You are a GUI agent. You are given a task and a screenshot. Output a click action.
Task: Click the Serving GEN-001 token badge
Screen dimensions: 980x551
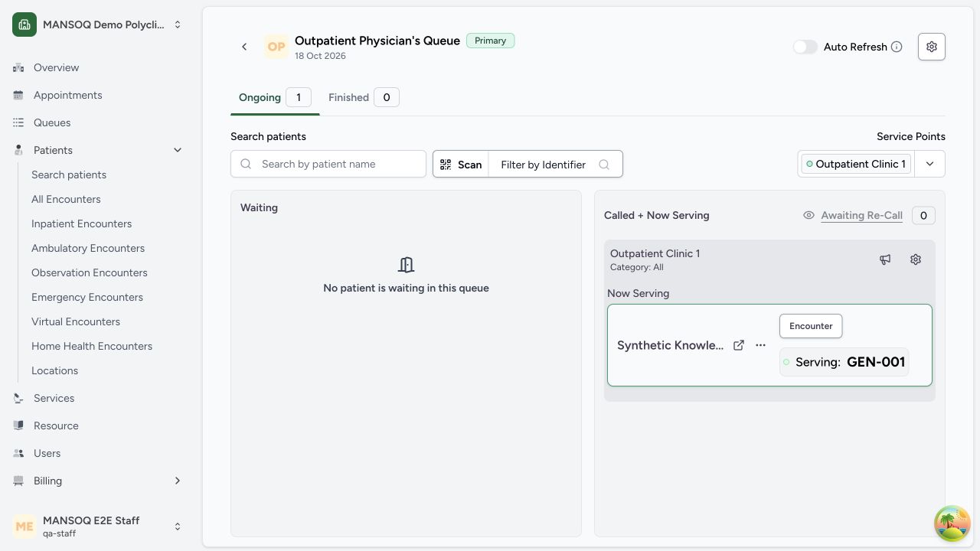click(x=844, y=362)
